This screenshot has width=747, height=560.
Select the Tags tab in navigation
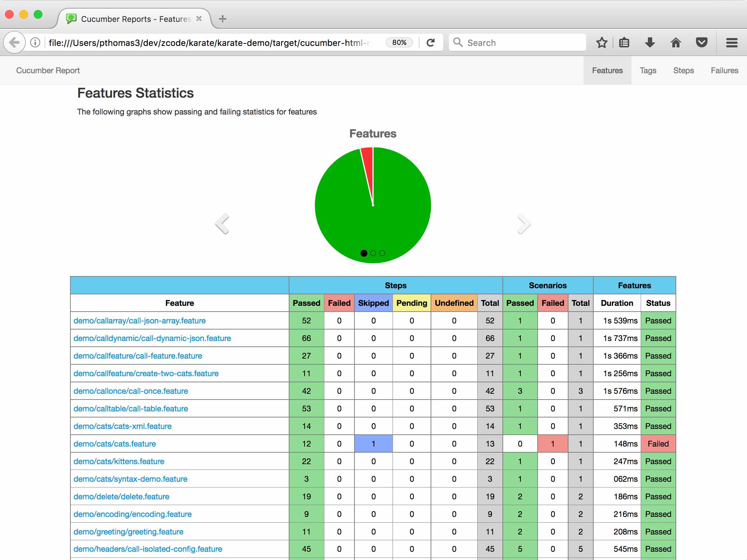pos(648,71)
